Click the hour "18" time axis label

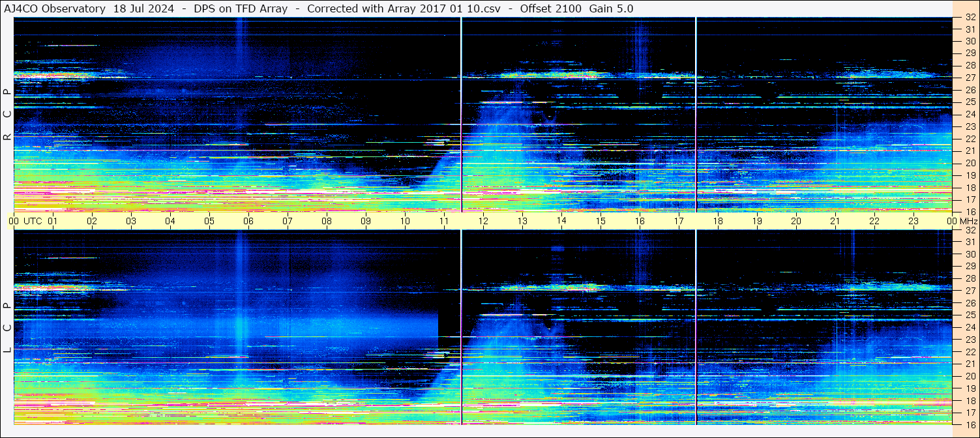[718, 221]
